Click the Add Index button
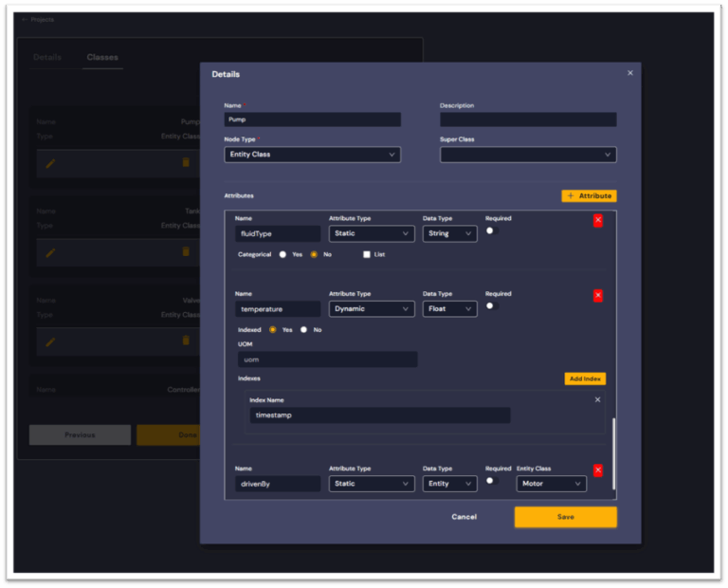This screenshot has height=588, width=728. pyautogui.click(x=584, y=378)
